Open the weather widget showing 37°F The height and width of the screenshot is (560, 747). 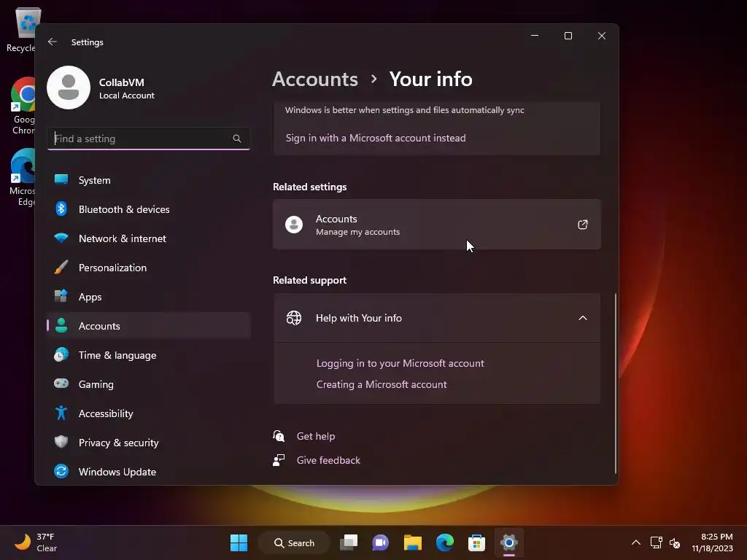click(x=36, y=542)
